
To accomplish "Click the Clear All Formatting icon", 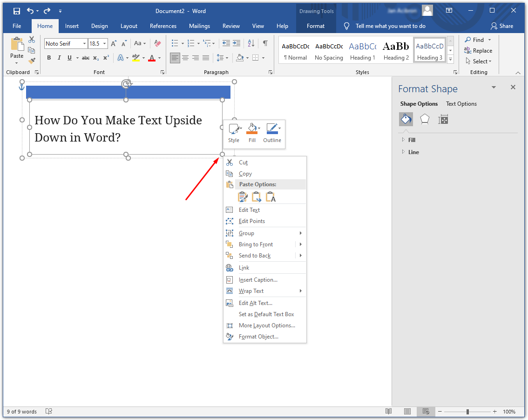I will tap(157, 43).
